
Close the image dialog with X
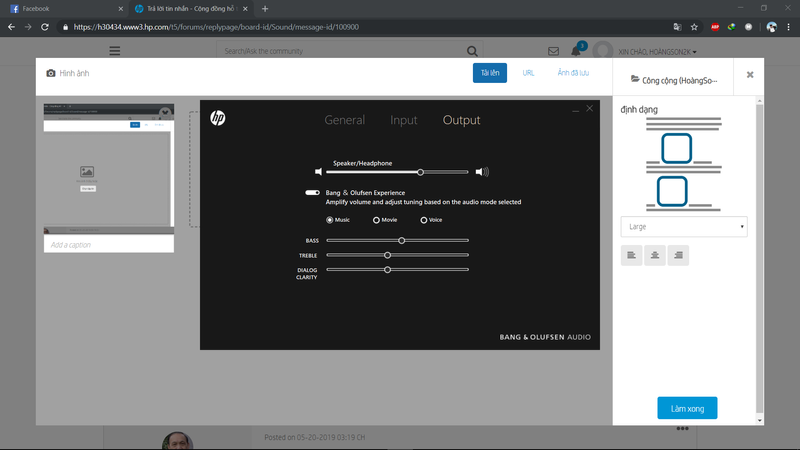[750, 75]
